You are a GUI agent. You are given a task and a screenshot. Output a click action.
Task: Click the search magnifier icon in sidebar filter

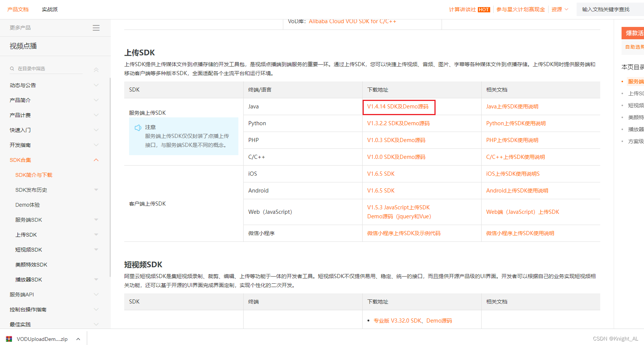12,68
